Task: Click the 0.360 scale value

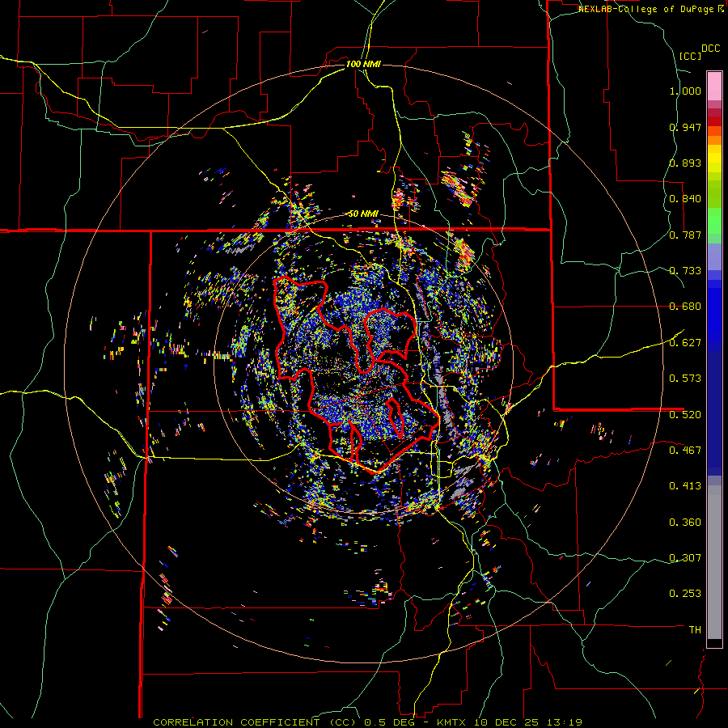Action: [685, 523]
